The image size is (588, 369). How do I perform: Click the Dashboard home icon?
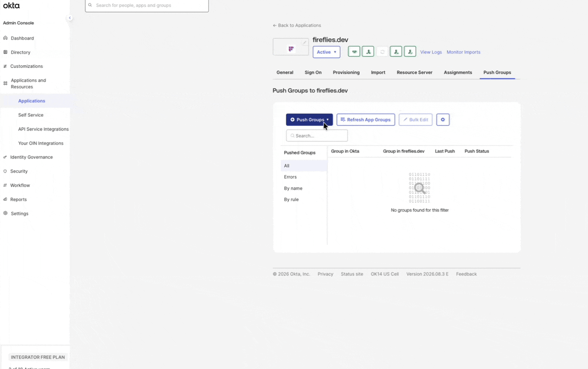5,38
